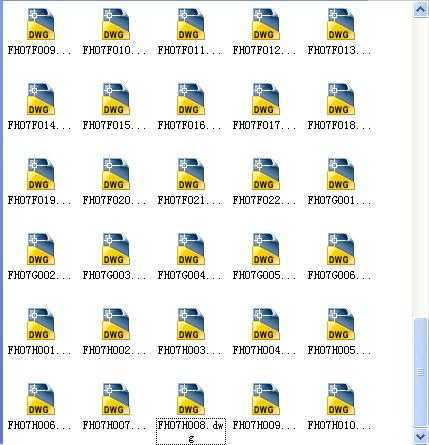Select the FH07H004 DWG file icon
The image size is (429, 445).
tap(266, 324)
